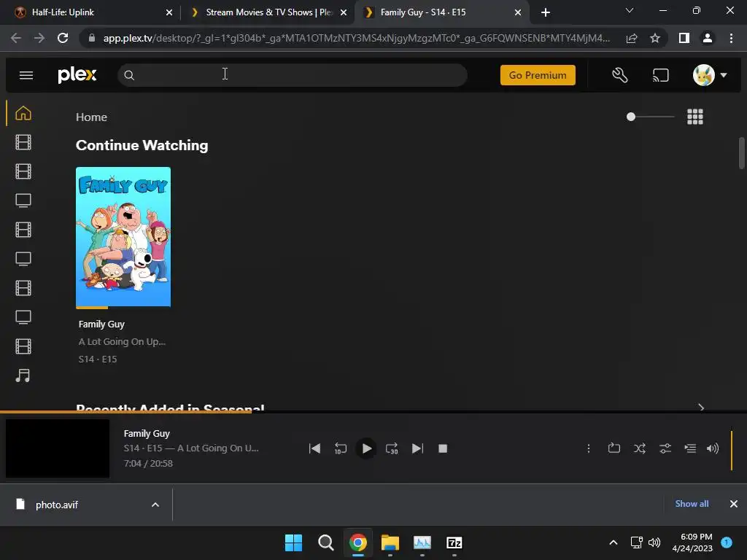Open File Explorer from the taskbar
Image resolution: width=747 pixels, height=560 pixels.
pos(390,542)
